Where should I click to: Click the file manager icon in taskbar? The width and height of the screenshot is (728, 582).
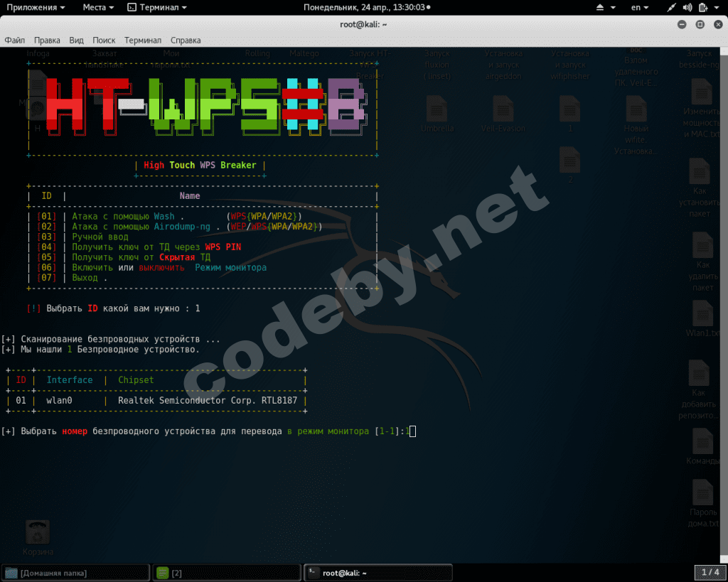(x=11, y=573)
